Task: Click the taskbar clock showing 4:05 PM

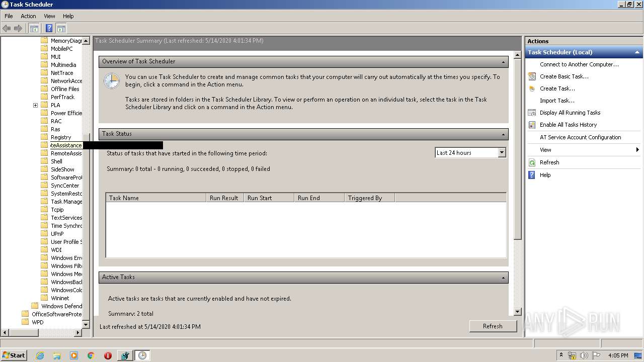Action: (618, 355)
